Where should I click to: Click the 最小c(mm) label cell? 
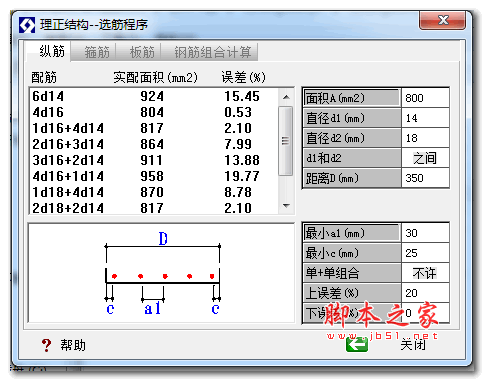click(x=352, y=253)
